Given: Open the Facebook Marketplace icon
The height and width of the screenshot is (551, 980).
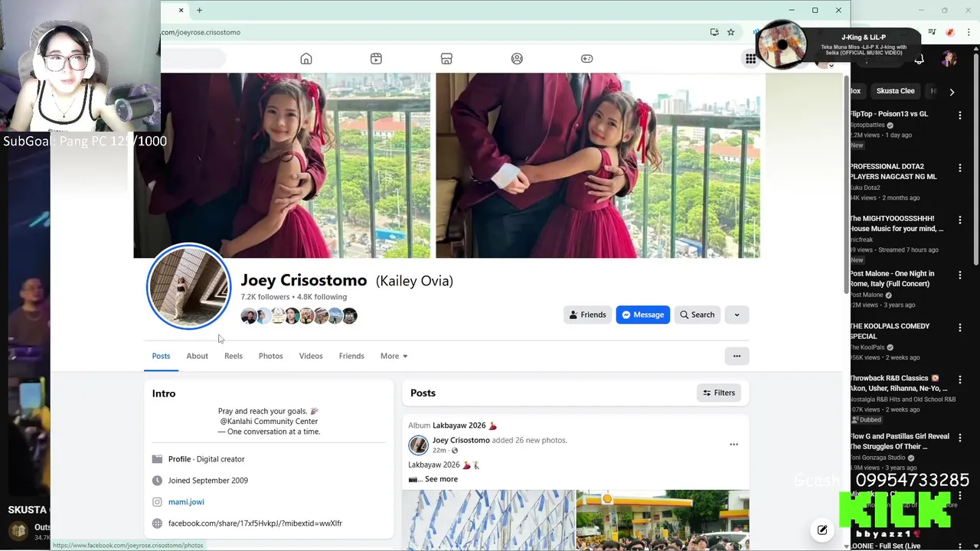Looking at the screenshot, I should click(446, 59).
